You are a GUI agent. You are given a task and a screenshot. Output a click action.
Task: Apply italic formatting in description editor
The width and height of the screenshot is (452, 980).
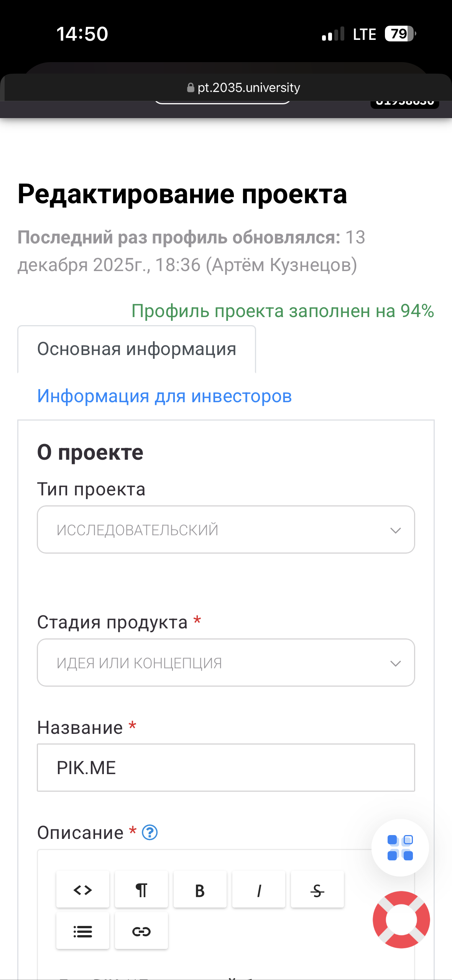pyautogui.click(x=259, y=890)
